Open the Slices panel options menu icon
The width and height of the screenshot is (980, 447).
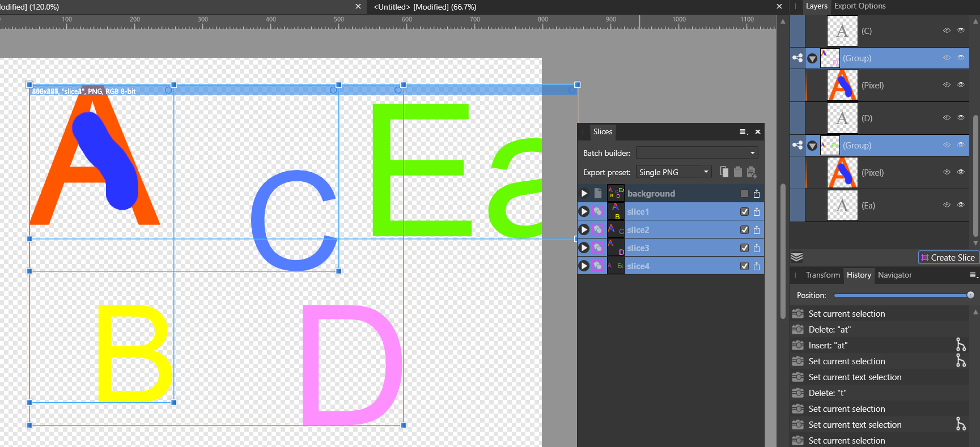pos(744,131)
